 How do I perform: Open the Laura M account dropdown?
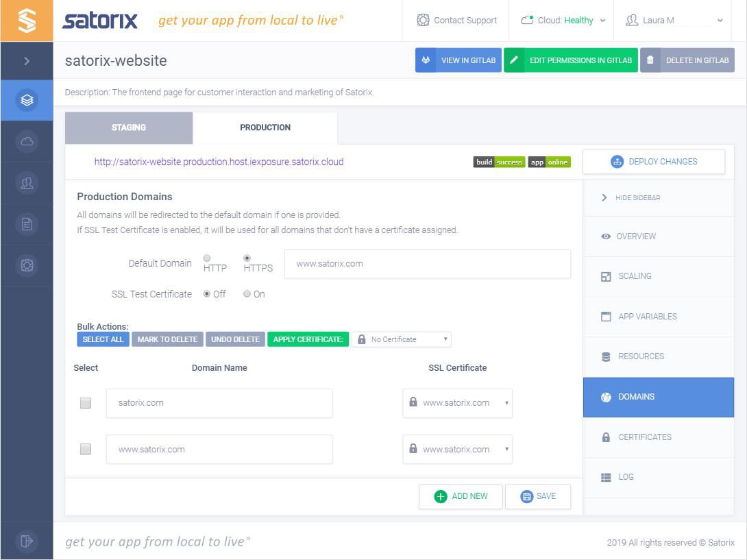coord(672,21)
